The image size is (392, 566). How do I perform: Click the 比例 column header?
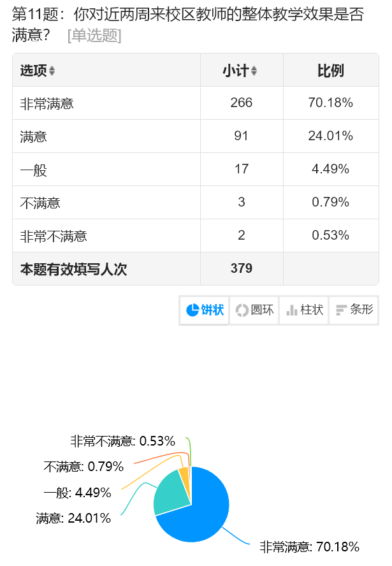330,71
